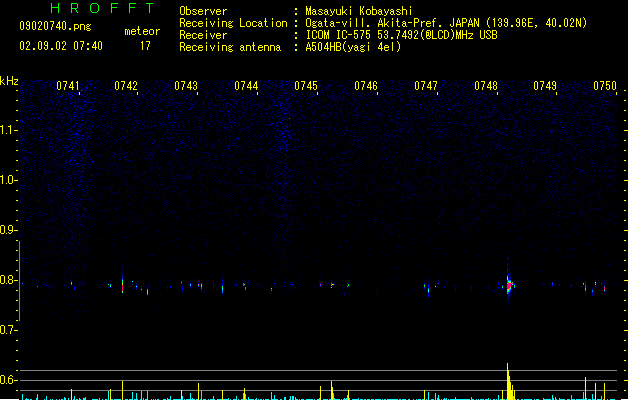Click the Observer field label
The height and width of the screenshot is (400, 629).
pos(203,11)
